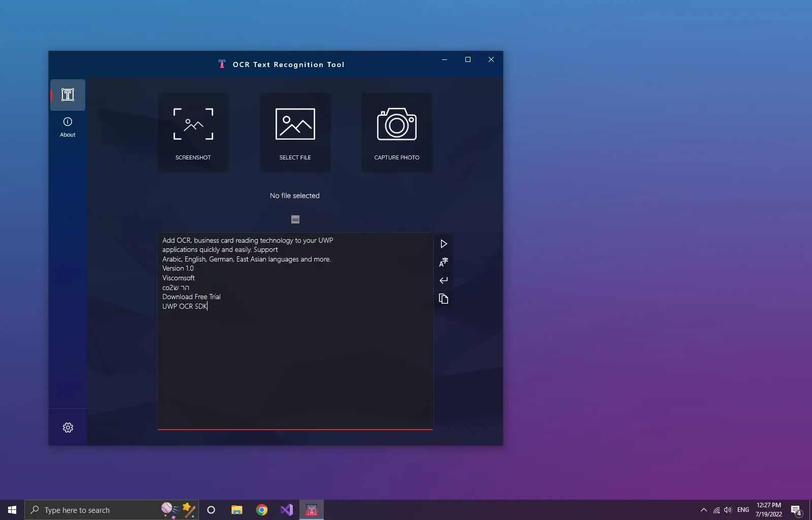Open the Windows Start menu
Image resolution: width=812 pixels, height=520 pixels.
pyautogui.click(x=12, y=510)
